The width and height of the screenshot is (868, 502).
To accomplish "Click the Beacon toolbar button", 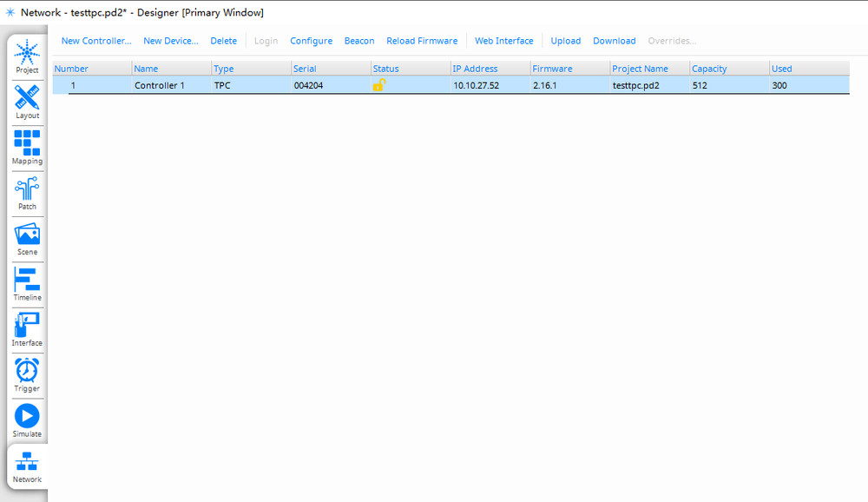I will click(x=359, y=41).
